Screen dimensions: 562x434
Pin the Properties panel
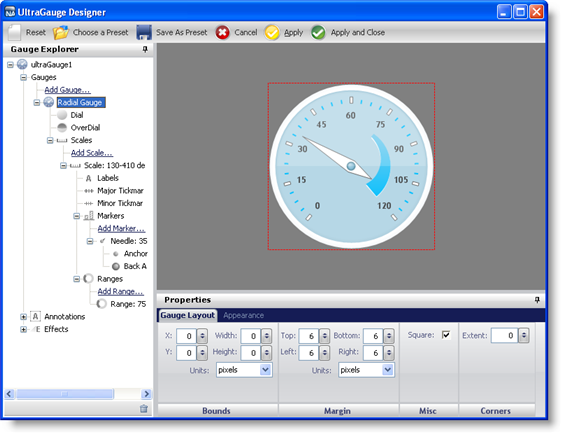(537, 300)
